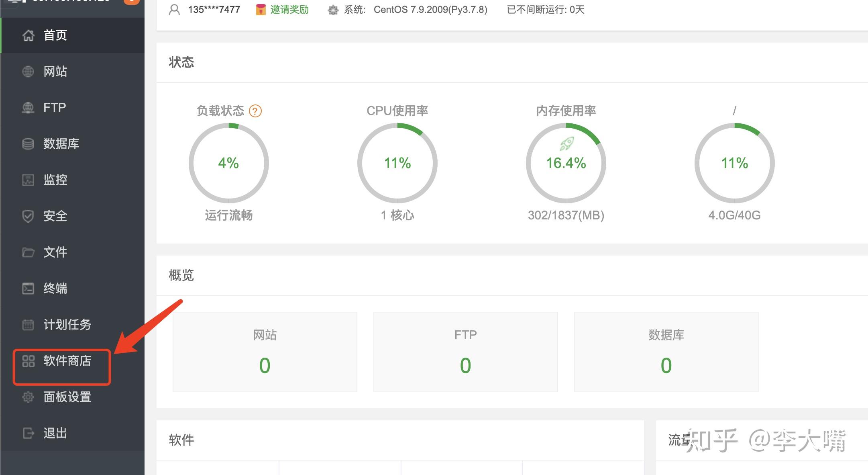Click the memory release rocket icon

pos(566,143)
